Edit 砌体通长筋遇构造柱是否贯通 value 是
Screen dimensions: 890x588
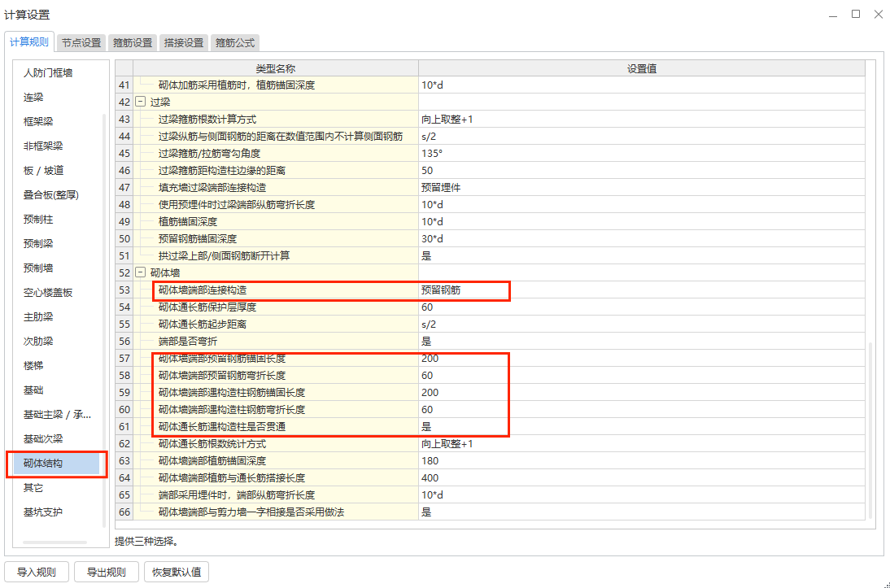click(x=642, y=426)
